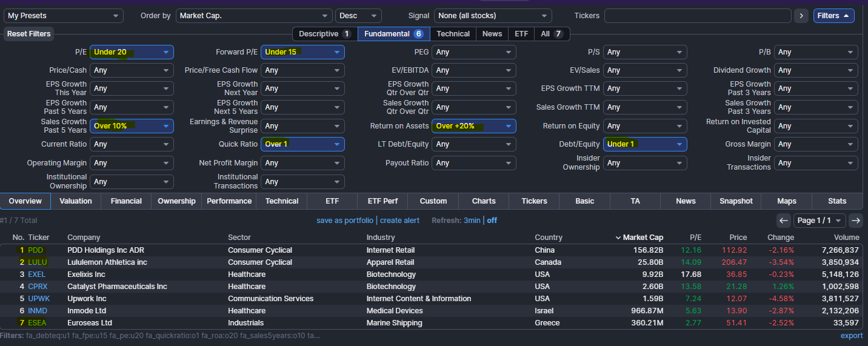Select the Performance view tab
Image resolution: width=868 pixels, height=346 pixels.
point(229,201)
